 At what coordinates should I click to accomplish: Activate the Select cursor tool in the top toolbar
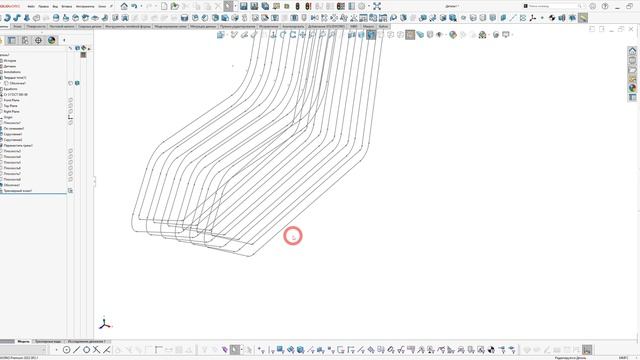pyautogui.click(x=228, y=6)
